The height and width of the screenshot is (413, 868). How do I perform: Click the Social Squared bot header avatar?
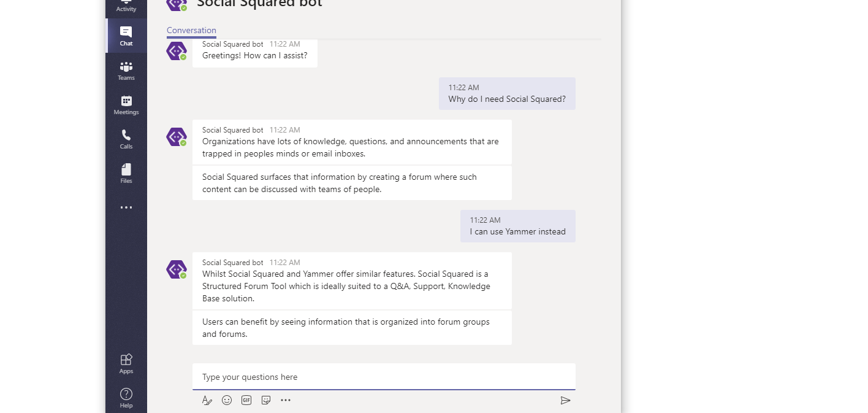coord(177,4)
